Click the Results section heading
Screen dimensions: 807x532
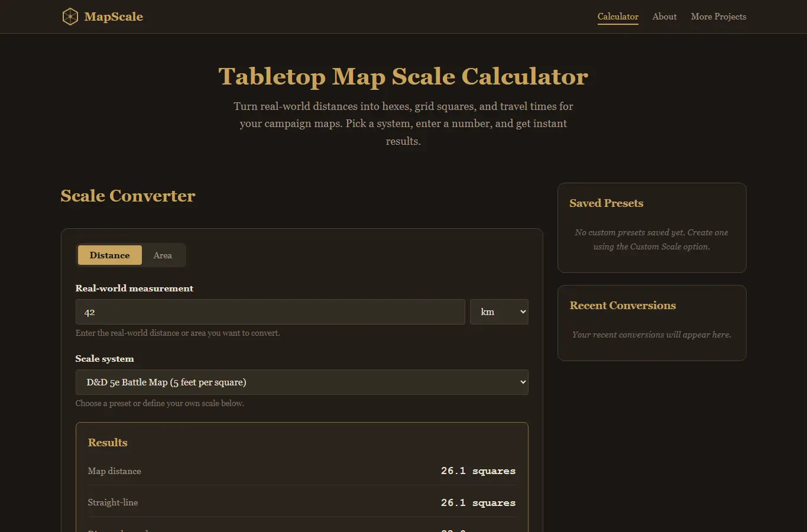pos(108,443)
